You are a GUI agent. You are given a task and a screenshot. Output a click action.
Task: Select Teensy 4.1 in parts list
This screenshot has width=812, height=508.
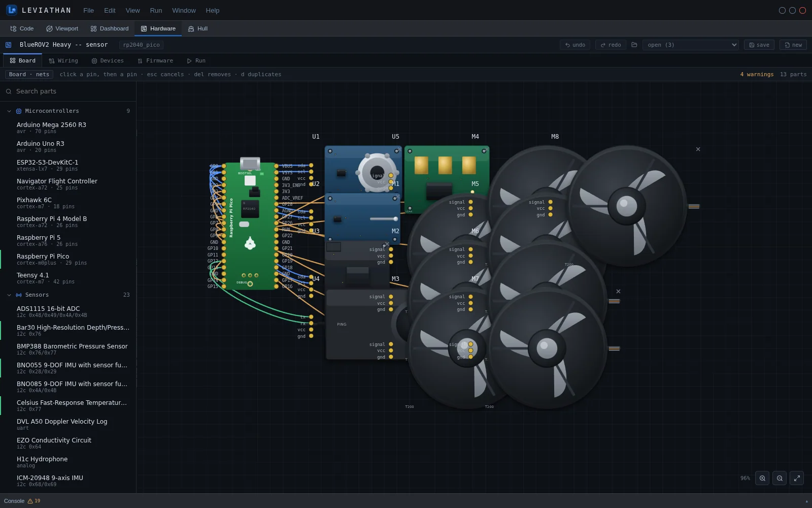coord(68,278)
